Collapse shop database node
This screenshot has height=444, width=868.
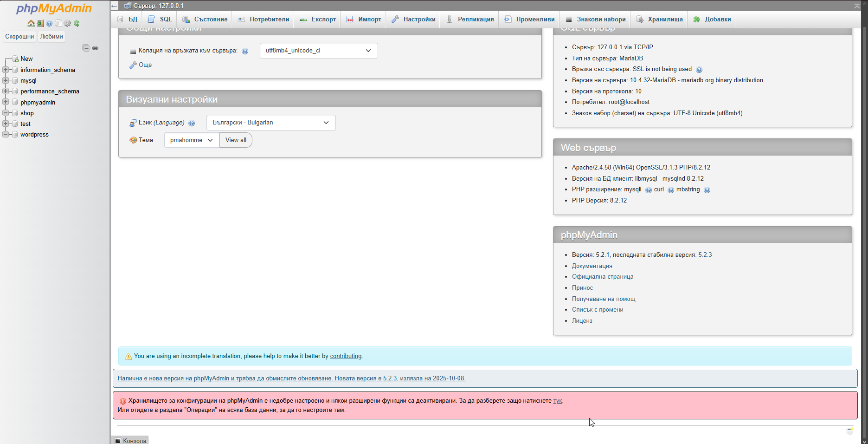coord(6,113)
